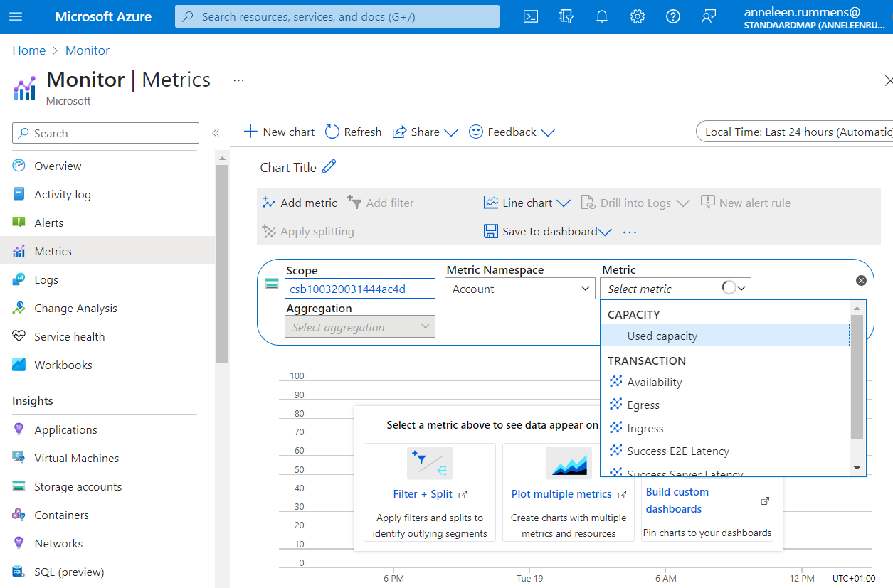Click the ellipsis next to Monitor Metrics title
The width and height of the screenshot is (893, 588).
[238, 80]
